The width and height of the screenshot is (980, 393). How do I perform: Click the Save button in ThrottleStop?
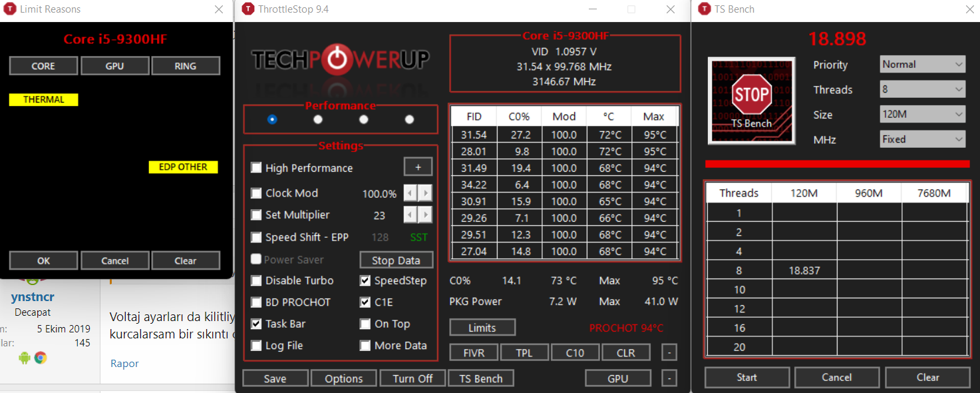275,378
